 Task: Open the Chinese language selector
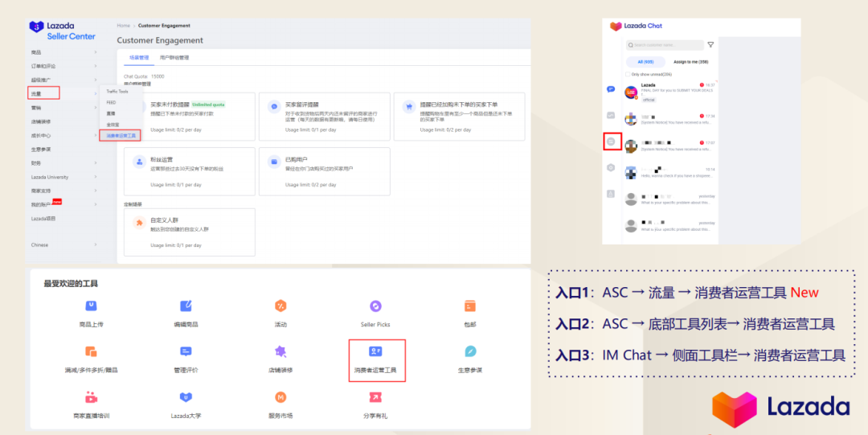tap(63, 244)
